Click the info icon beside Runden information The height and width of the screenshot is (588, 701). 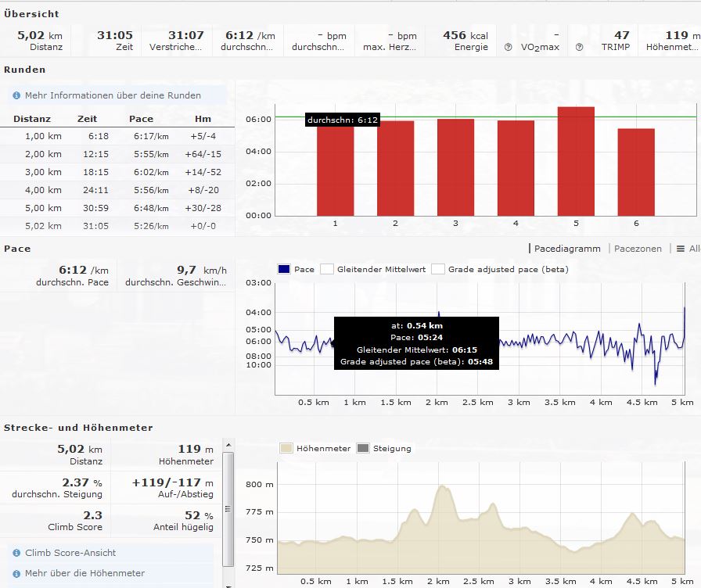click(x=16, y=95)
